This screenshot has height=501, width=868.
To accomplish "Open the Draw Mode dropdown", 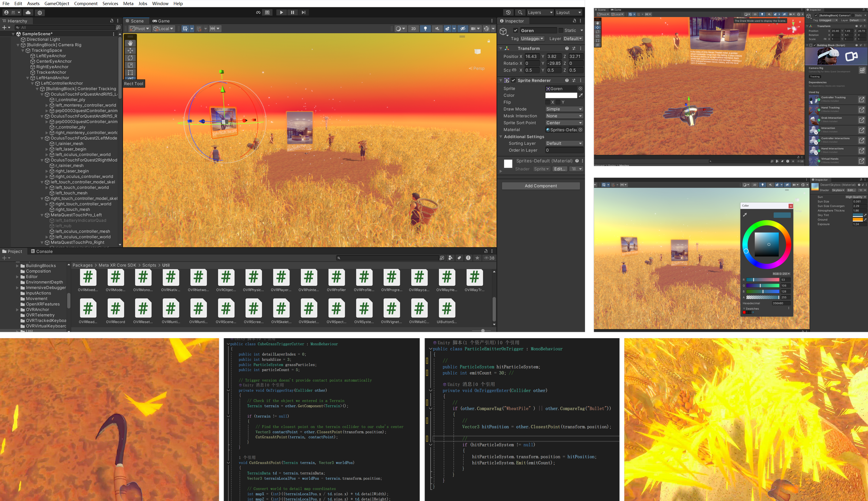I will (564, 109).
